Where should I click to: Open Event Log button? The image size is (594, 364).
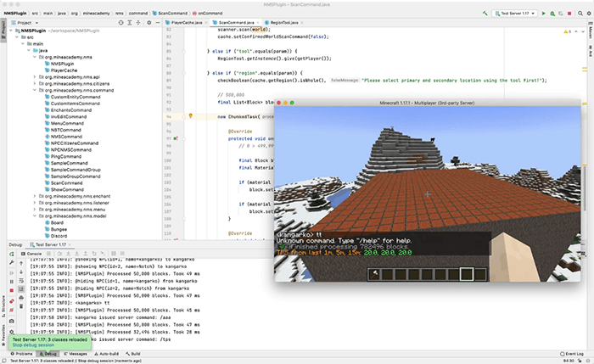[x=572, y=354]
